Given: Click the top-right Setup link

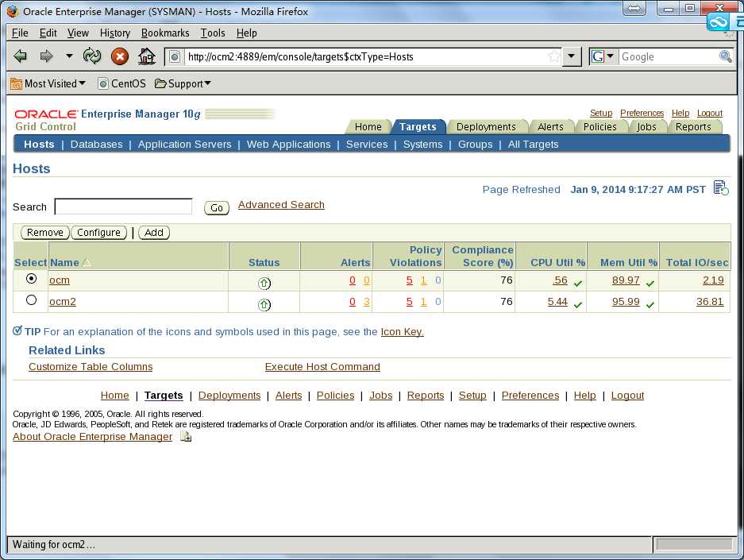Looking at the screenshot, I should [x=601, y=113].
